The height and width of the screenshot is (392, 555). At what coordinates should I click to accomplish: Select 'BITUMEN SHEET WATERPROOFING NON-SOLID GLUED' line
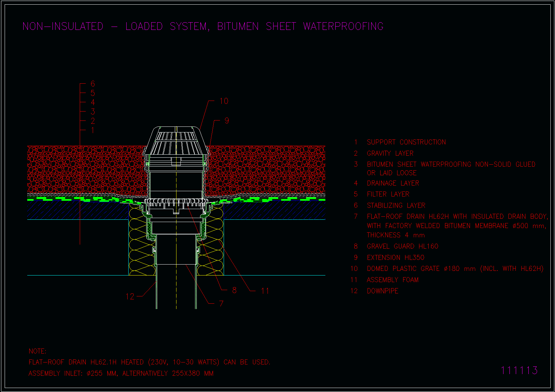pyautogui.click(x=451, y=164)
